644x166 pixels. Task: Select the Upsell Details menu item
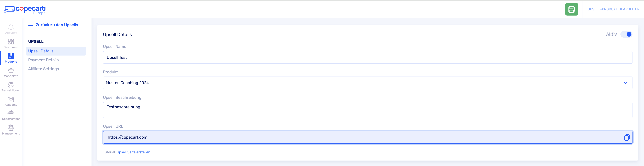coord(41,51)
